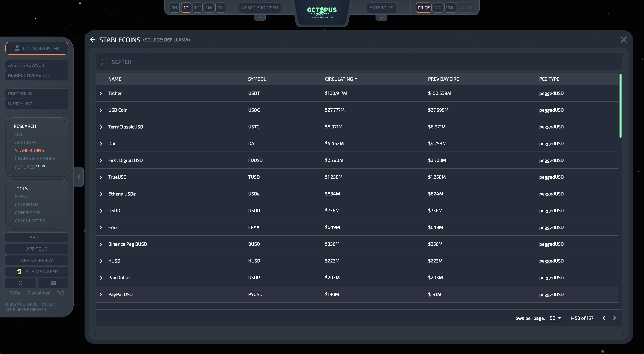The width and height of the screenshot is (644, 354).
Task: Click the BUY ME A BEER button
Action: coord(37,272)
